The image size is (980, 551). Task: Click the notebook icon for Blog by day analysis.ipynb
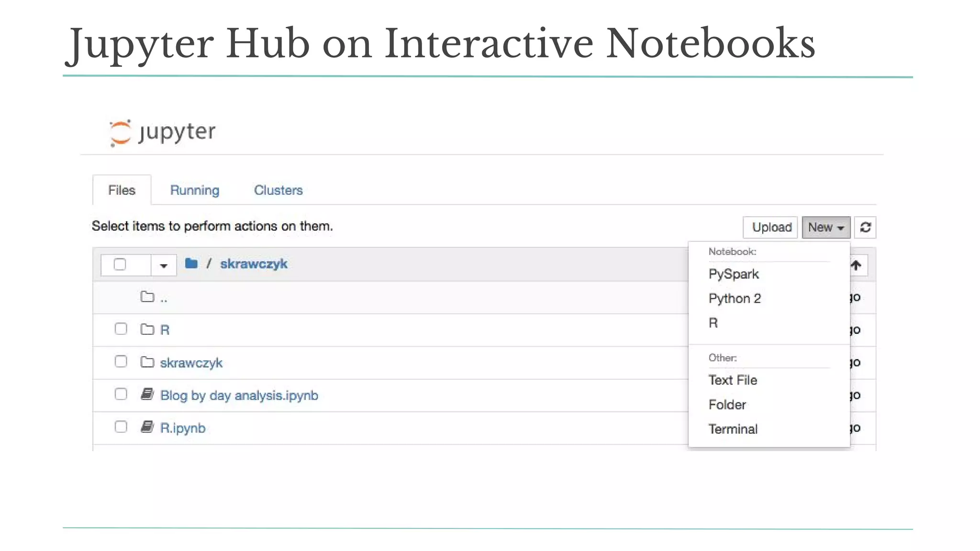tap(147, 395)
